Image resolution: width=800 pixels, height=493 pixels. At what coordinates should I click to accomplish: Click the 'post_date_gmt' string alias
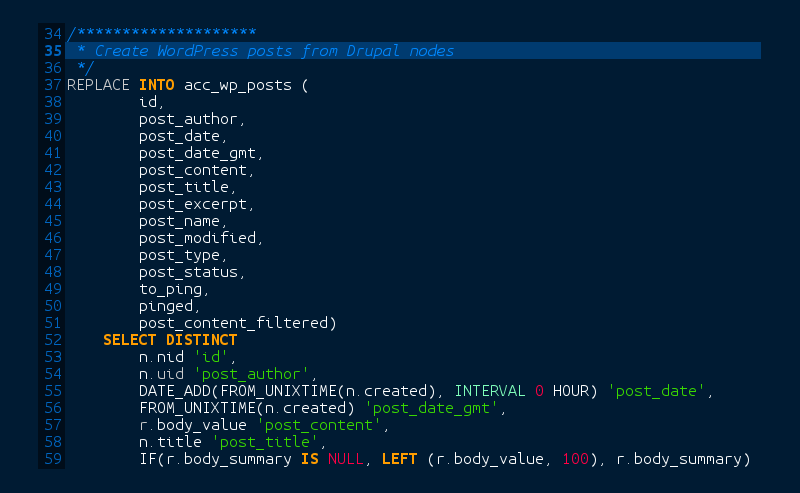(420, 408)
